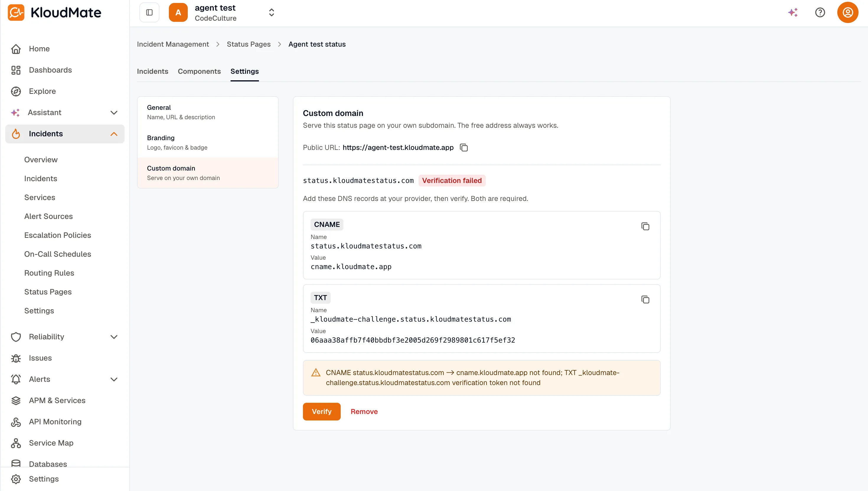Open the user profile avatar menu
Viewport: 868px width, 491px height.
click(848, 12)
